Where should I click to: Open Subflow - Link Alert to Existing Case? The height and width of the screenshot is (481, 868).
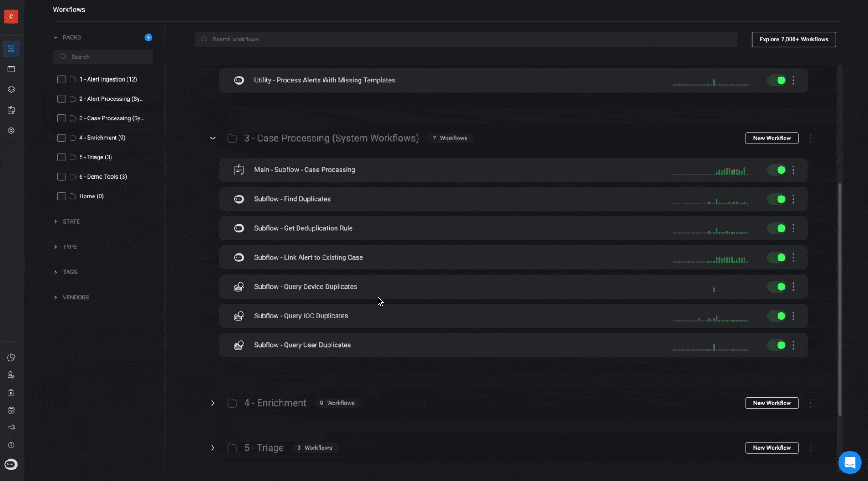coord(308,257)
